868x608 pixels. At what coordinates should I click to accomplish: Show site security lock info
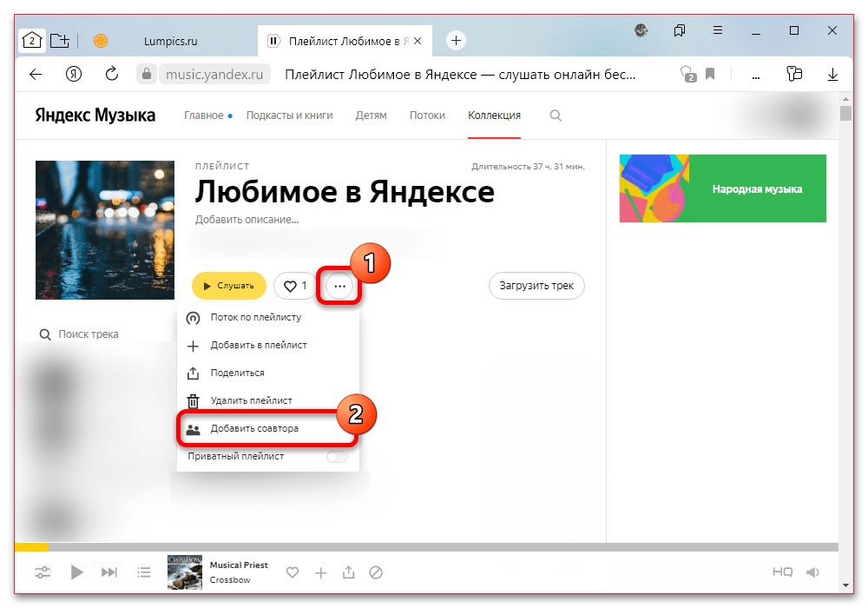(x=147, y=74)
